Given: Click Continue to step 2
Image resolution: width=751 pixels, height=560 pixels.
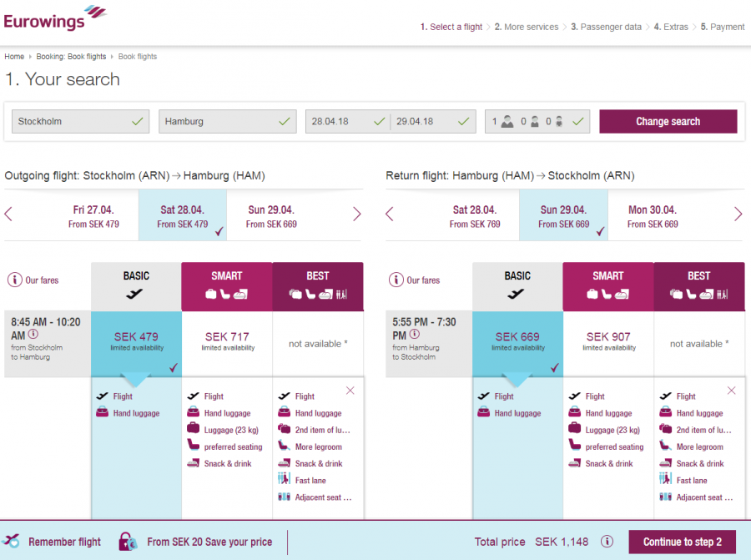Looking at the screenshot, I should [x=682, y=542].
